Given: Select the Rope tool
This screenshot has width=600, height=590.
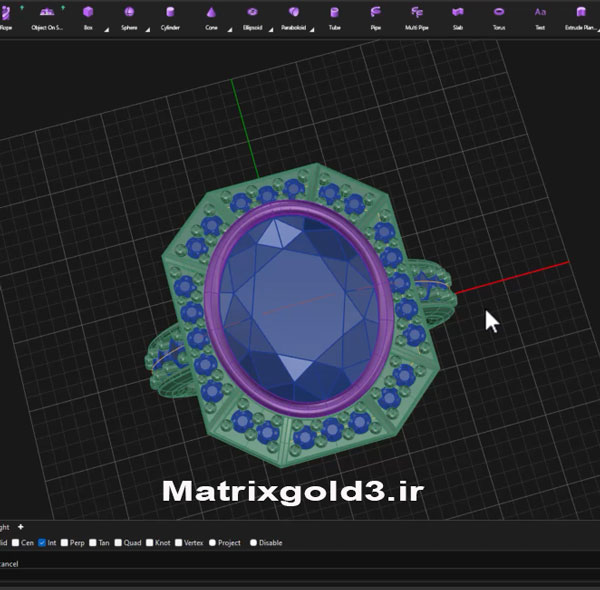Looking at the screenshot, I should point(5,17).
